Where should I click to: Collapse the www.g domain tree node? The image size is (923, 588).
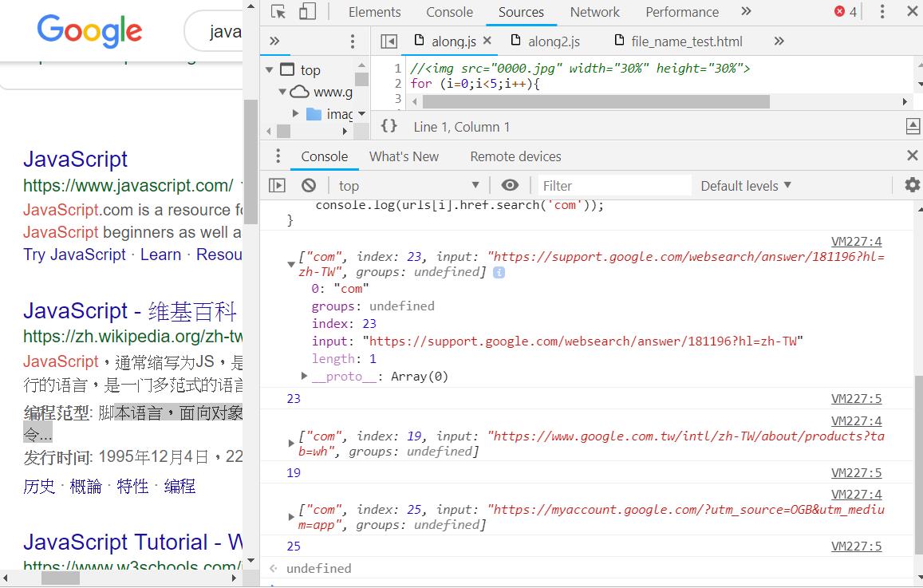[282, 92]
